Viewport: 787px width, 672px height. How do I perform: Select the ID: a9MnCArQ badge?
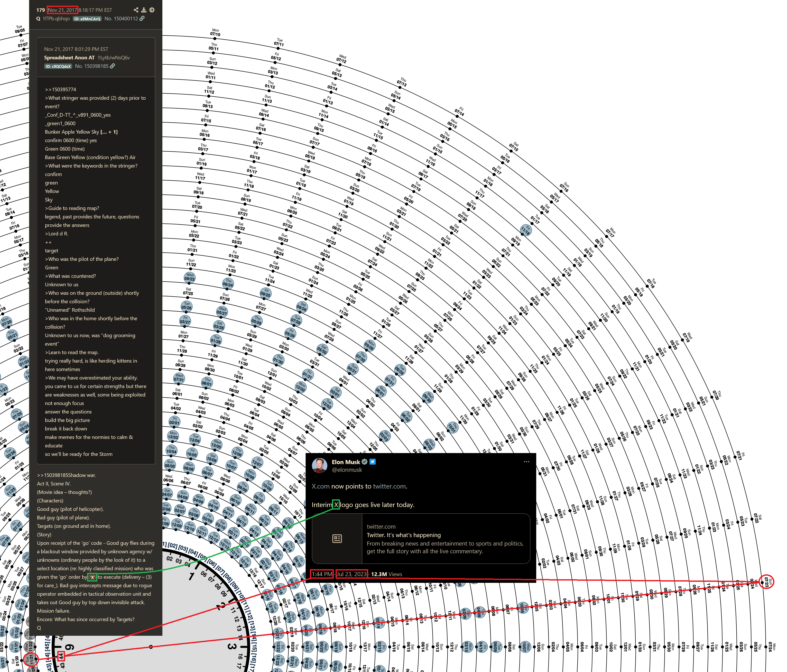point(87,19)
